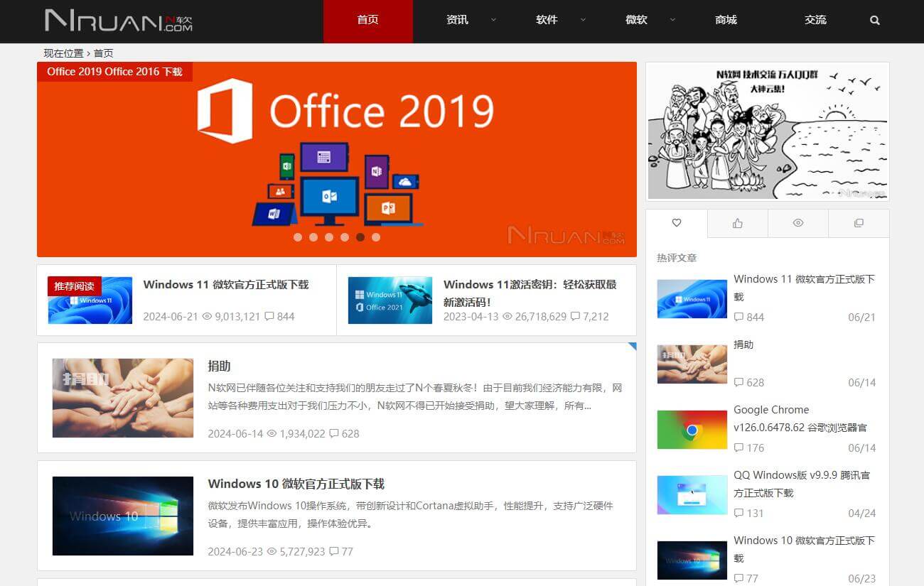
Task: Select the thumbs-up icon sidebar tab
Action: point(737,223)
